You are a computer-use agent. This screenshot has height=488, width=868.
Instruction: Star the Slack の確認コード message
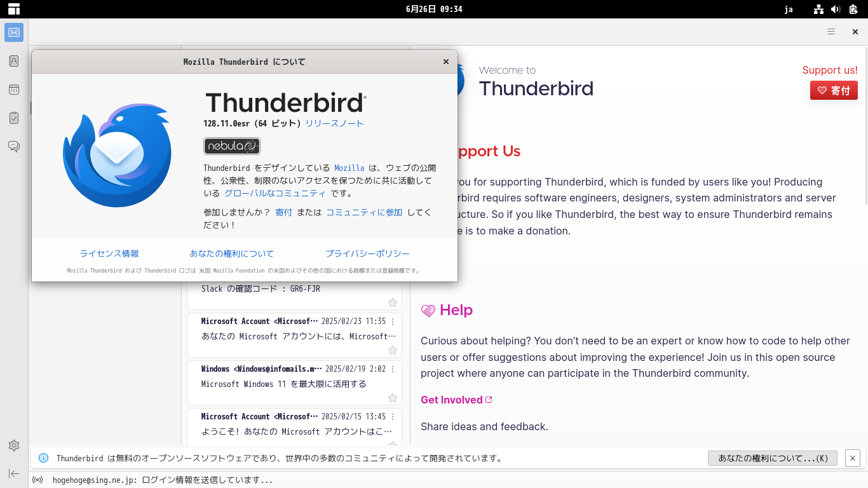tap(393, 302)
